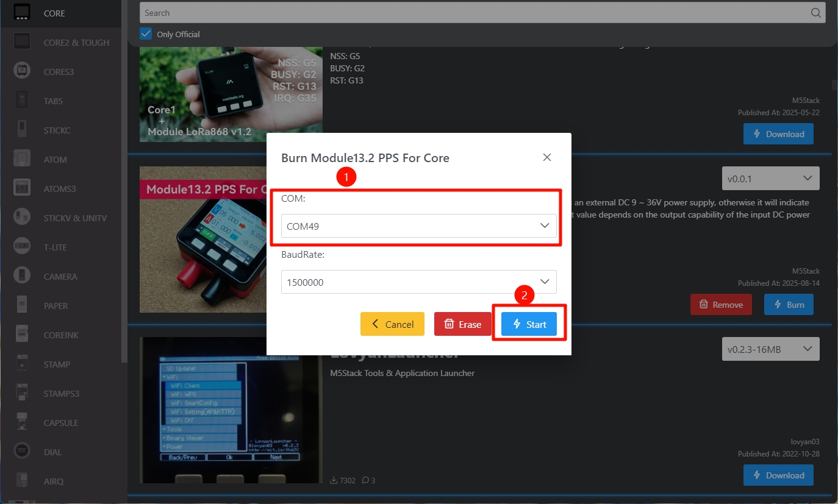Select the PAPER device icon
The height and width of the screenshot is (504, 838).
point(22,305)
